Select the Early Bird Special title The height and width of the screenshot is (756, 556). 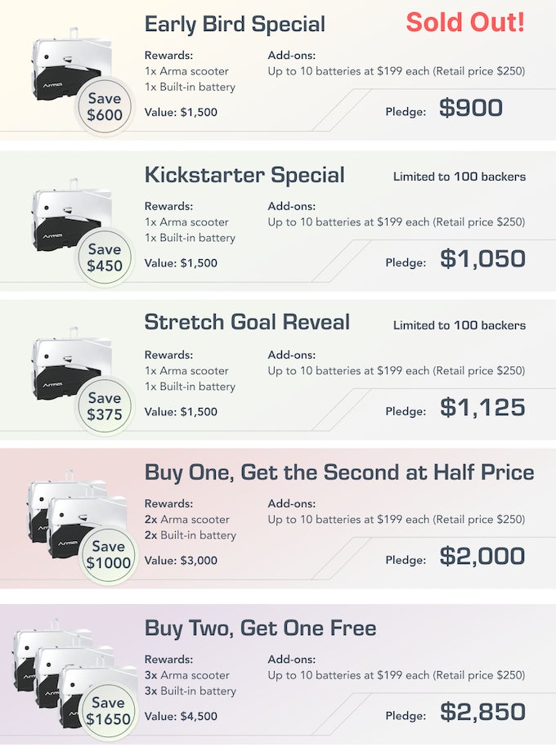[x=235, y=25]
